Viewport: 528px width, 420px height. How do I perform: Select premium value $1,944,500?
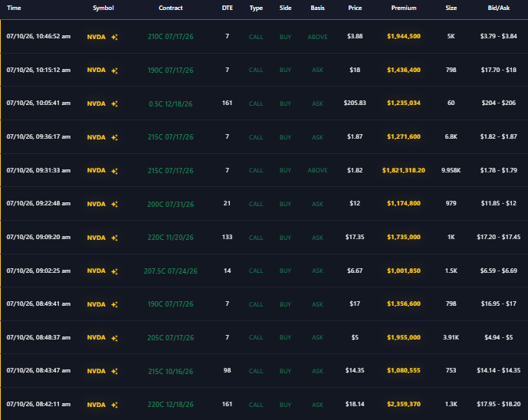pos(404,36)
